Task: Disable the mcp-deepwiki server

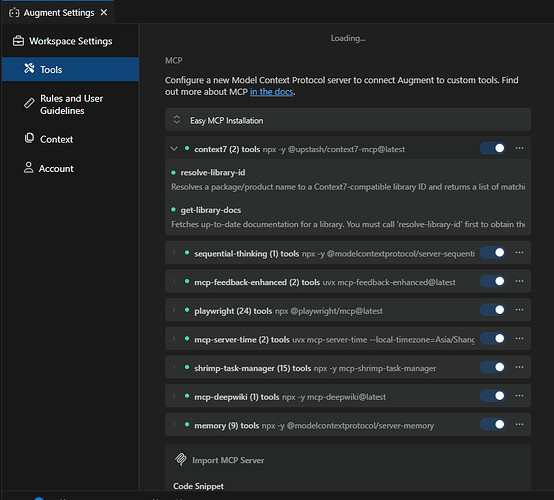Action: [493, 395]
